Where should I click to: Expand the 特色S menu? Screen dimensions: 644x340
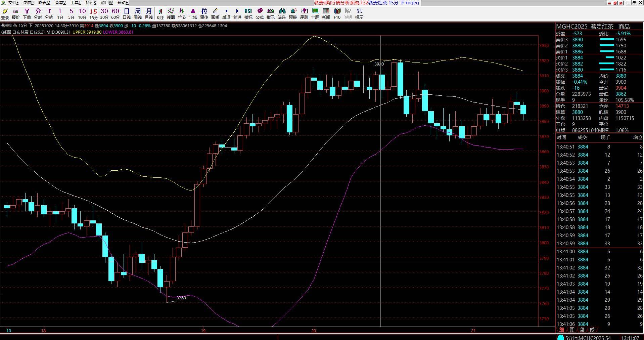click(91, 3)
